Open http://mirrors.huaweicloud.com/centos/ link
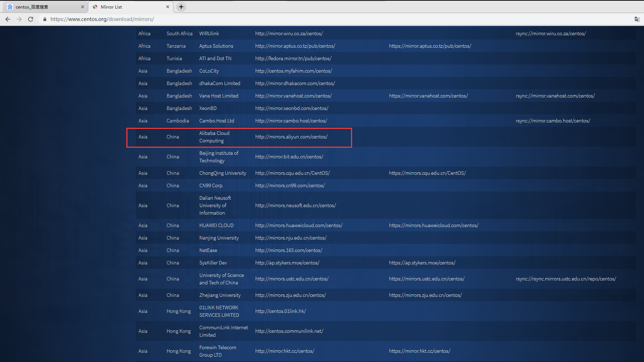Image resolution: width=644 pixels, height=362 pixels. [x=299, y=225]
